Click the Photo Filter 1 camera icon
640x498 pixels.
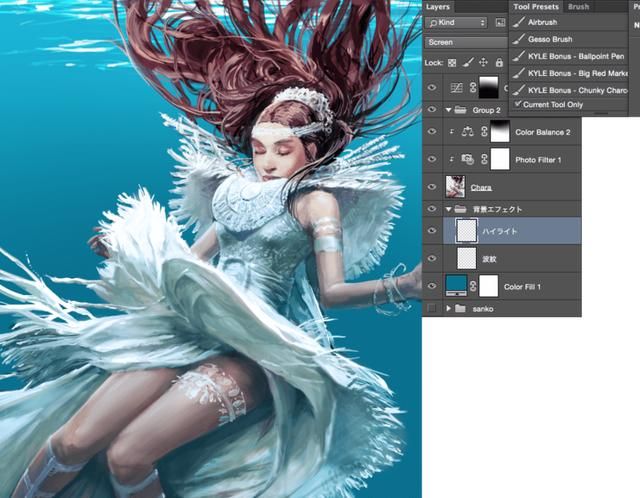pyautogui.click(x=467, y=159)
